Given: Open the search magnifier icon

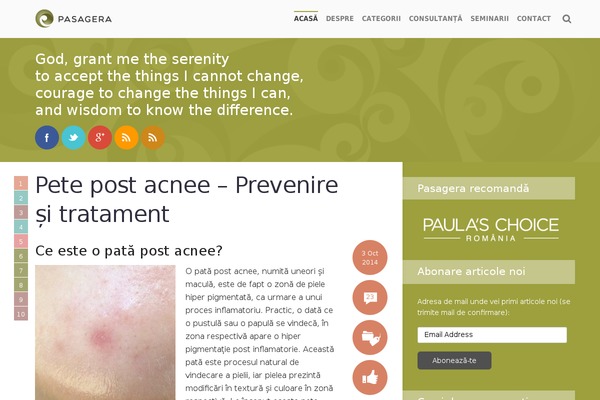Looking at the screenshot, I should click(x=567, y=19).
